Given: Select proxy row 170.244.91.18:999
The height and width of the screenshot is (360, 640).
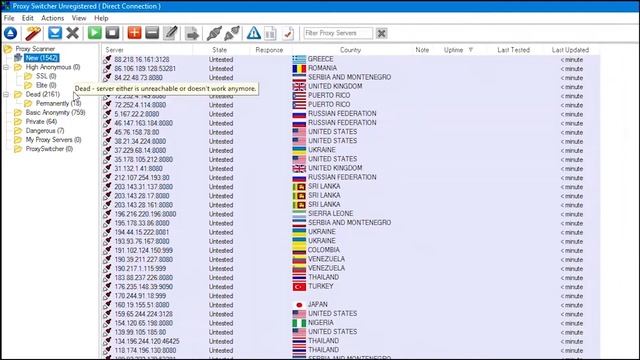Looking at the screenshot, I should (x=351, y=296).
